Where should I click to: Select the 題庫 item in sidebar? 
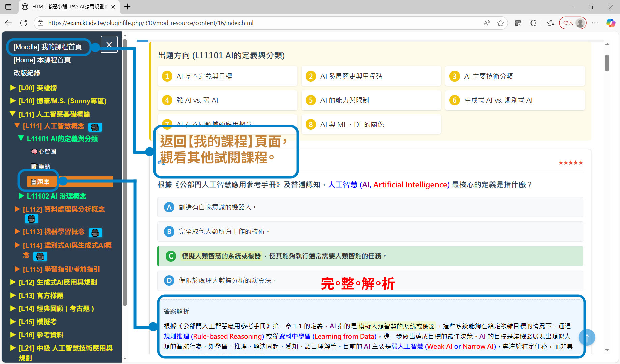pos(40,182)
